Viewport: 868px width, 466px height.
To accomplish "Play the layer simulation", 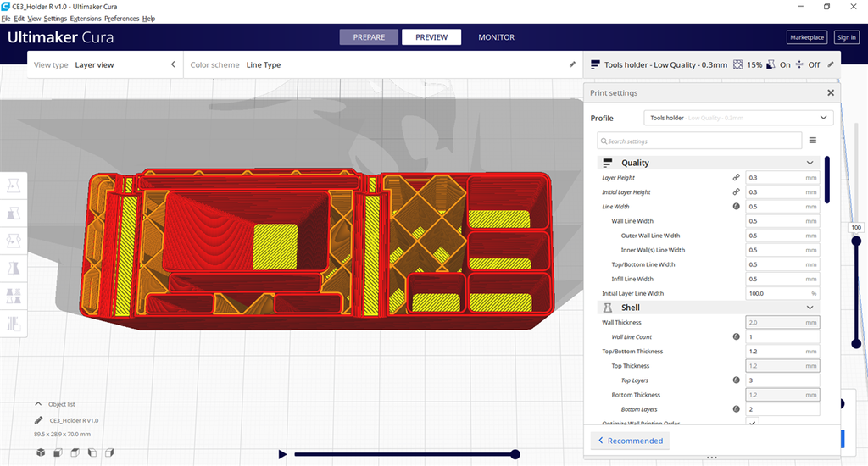I will tap(282, 455).
